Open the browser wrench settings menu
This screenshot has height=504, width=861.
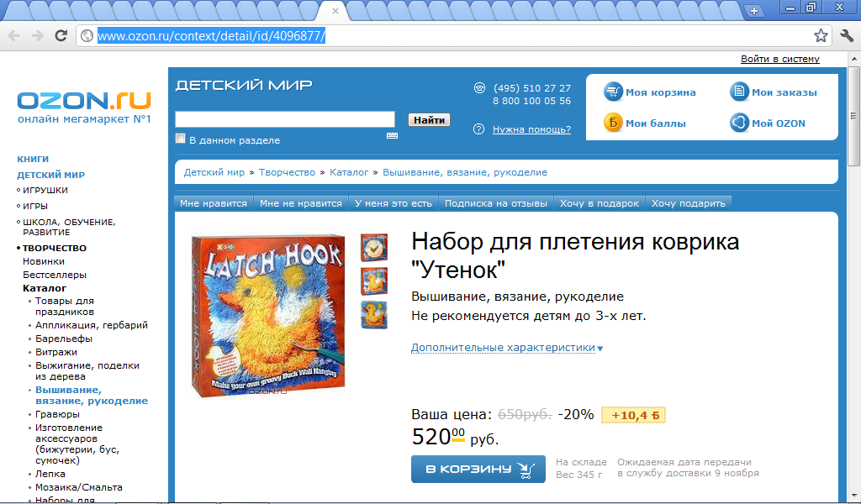point(847,35)
